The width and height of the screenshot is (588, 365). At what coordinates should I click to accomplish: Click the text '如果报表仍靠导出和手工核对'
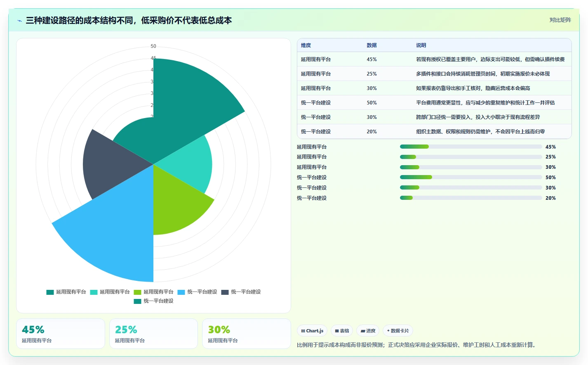pos(448,88)
